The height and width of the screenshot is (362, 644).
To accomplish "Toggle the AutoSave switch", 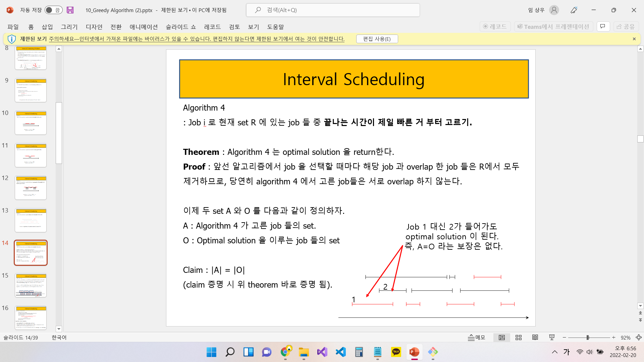I will pos(53,10).
